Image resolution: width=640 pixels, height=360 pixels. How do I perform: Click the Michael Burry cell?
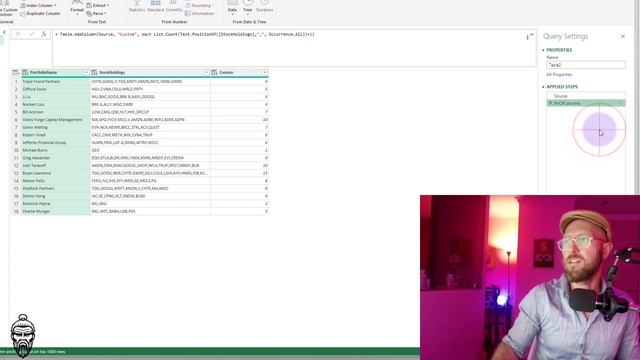coord(56,150)
